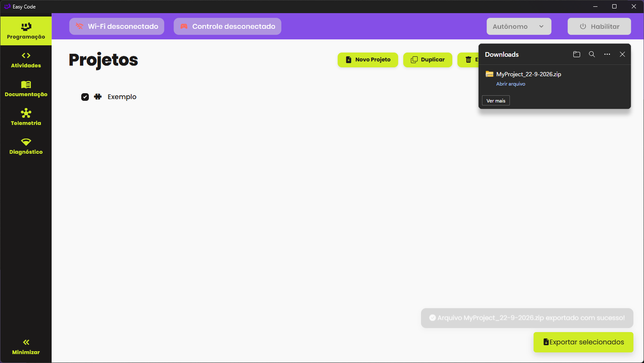The height and width of the screenshot is (363, 644).
Task: Open the Diagnóstico section
Action: point(26,146)
